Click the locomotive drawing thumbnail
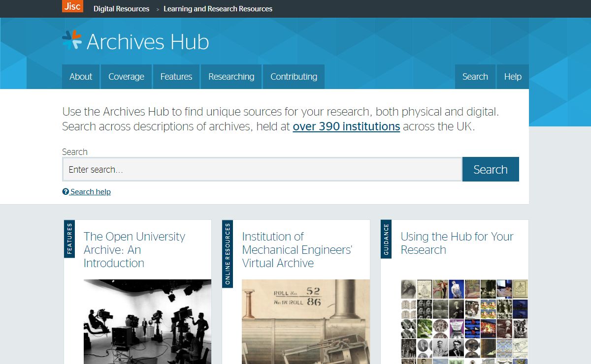 coord(306,322)
